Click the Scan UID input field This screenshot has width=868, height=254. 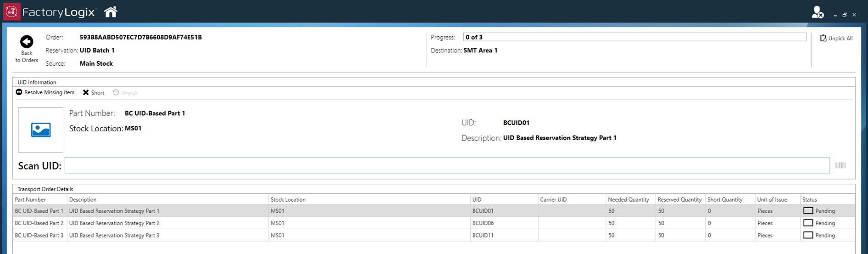pyautogui.click(x=447, y=165)
